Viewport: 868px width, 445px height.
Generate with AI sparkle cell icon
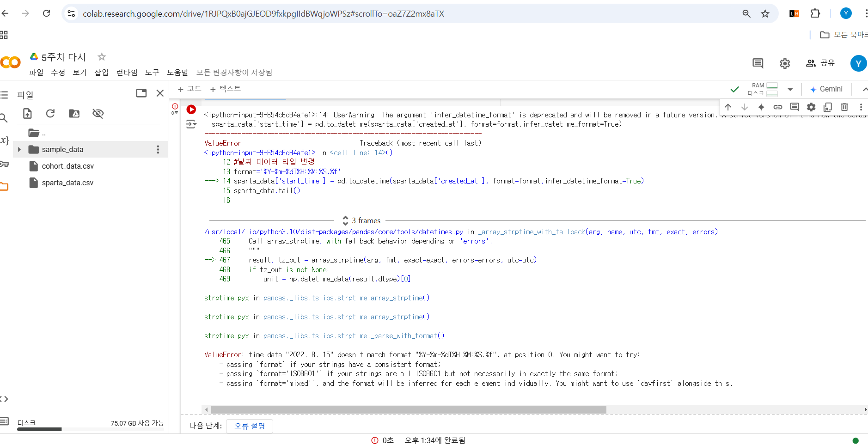click(x=761, y=107)
